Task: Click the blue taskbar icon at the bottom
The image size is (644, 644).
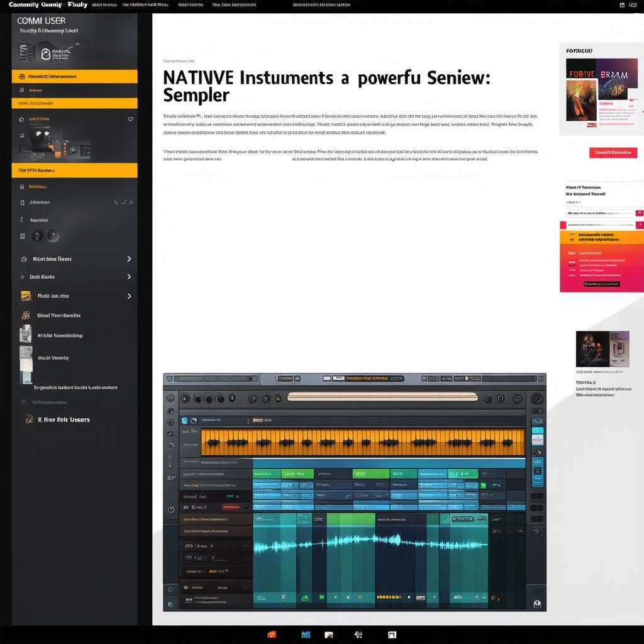Action: click(x=306, y=635)
